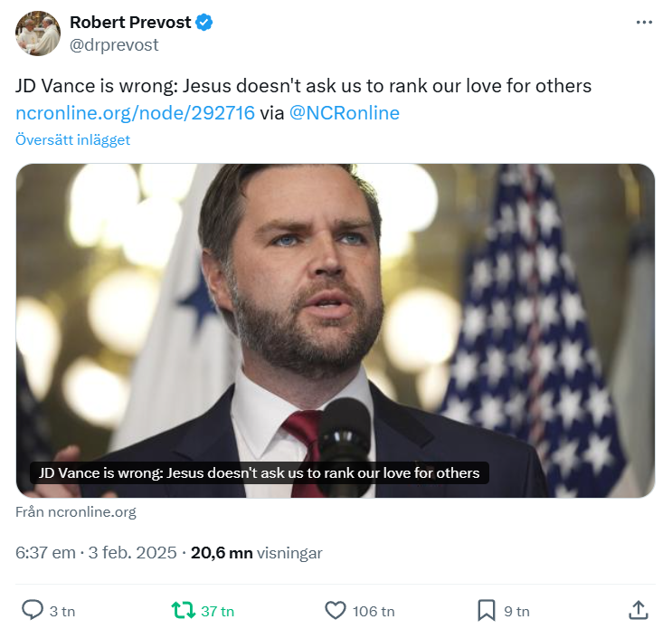Image resolution: width=672 pixels, height=629 pixels.
Task: Open Robert Prevost's profile avatar
Action: (x=38, y=33)
